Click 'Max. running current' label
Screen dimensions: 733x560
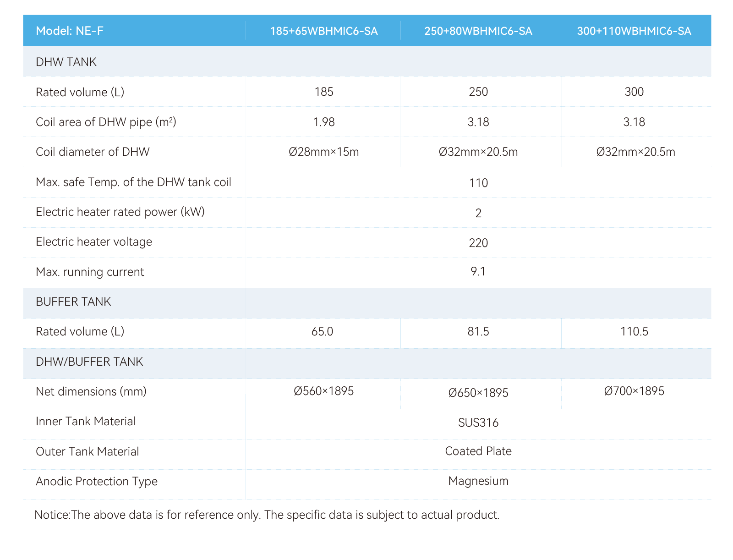pyautogui.click(x=90, y=272)
